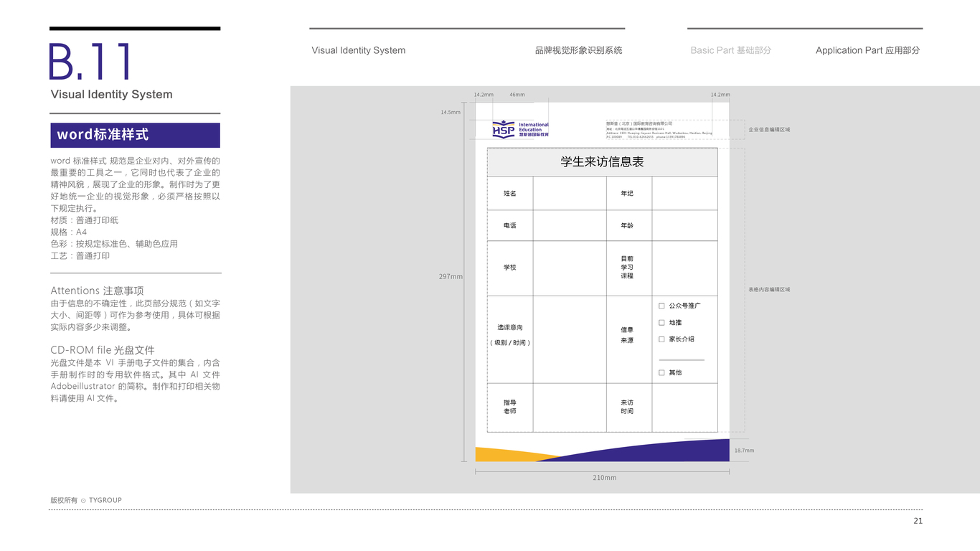980x551 pixels.
Task: Select the Basic Part 基础部分 header tab
Action: pos(730,50)
